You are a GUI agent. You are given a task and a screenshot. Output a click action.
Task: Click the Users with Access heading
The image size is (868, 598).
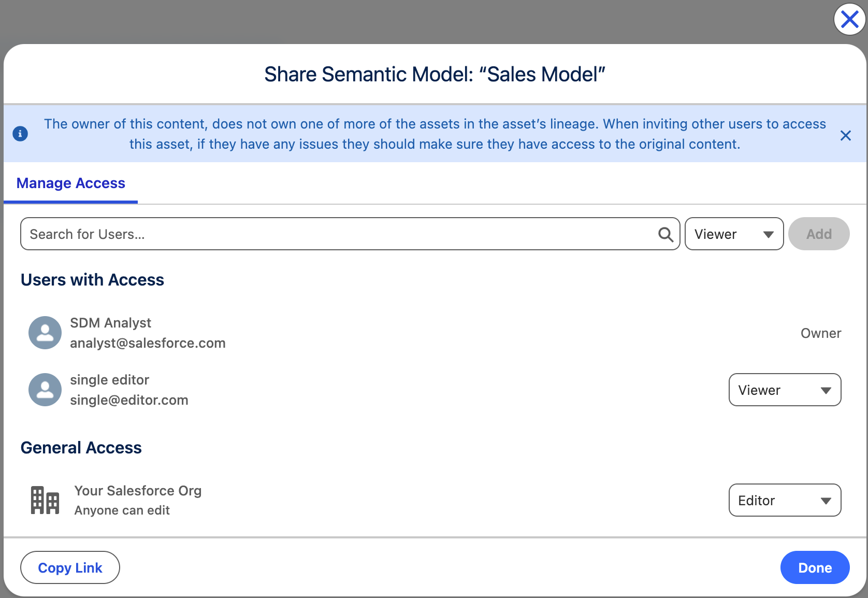(92, 280)
